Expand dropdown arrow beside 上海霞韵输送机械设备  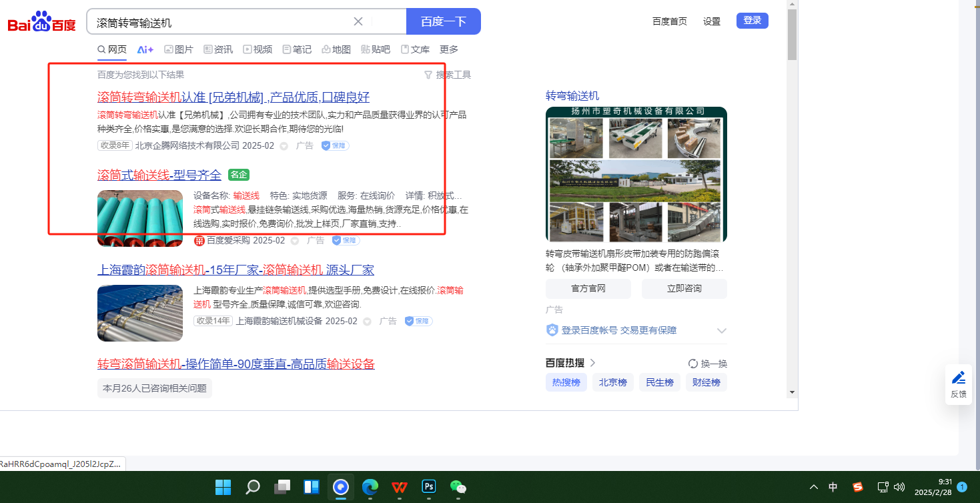368,322
